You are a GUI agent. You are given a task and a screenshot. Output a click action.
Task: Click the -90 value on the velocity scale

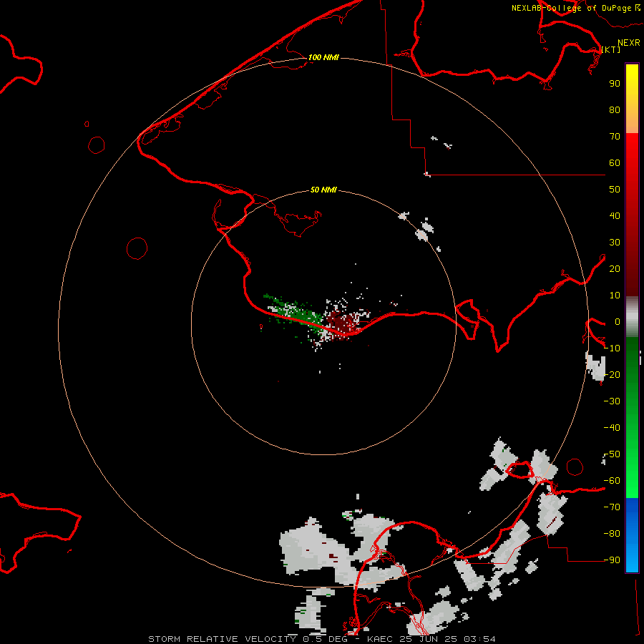[x=612, y=560]
